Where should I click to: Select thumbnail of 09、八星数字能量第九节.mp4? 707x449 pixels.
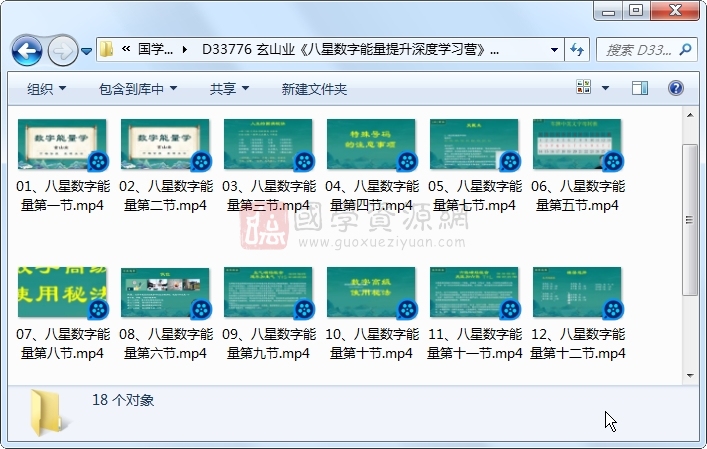268,292
